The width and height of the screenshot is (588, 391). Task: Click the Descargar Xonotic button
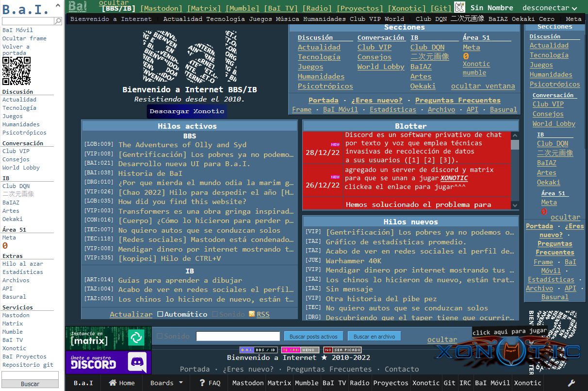pyautogui.click(x=187, y=111)
